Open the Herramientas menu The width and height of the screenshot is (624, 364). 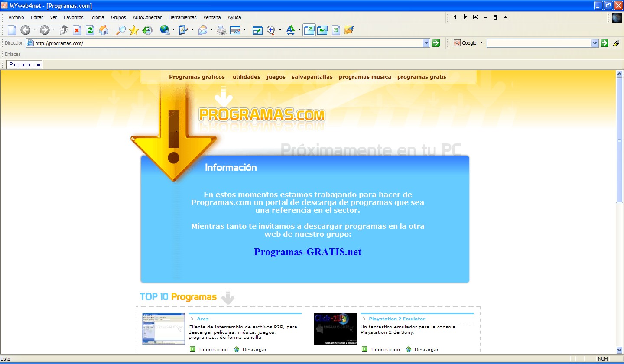pyautogui.click(x=182, y=17)
